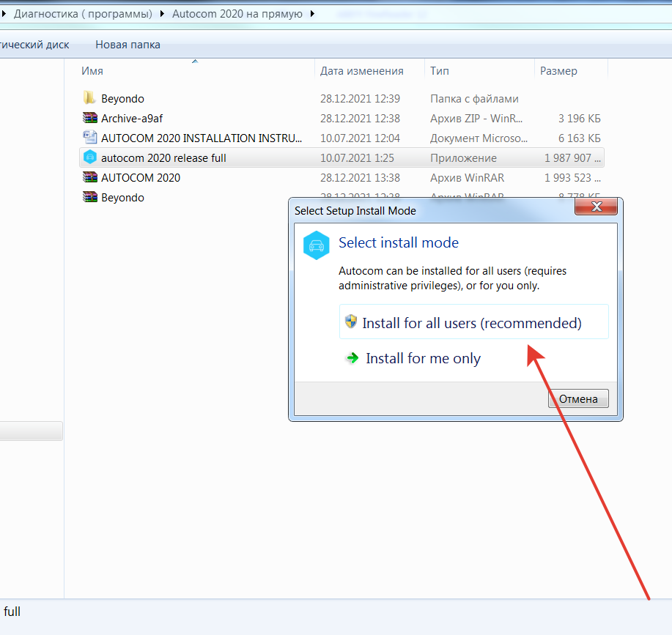Screen dimensions: 672x635
Task: Select the Beyondo folder name
Action: pyautogui.click(x=122, y=98)
